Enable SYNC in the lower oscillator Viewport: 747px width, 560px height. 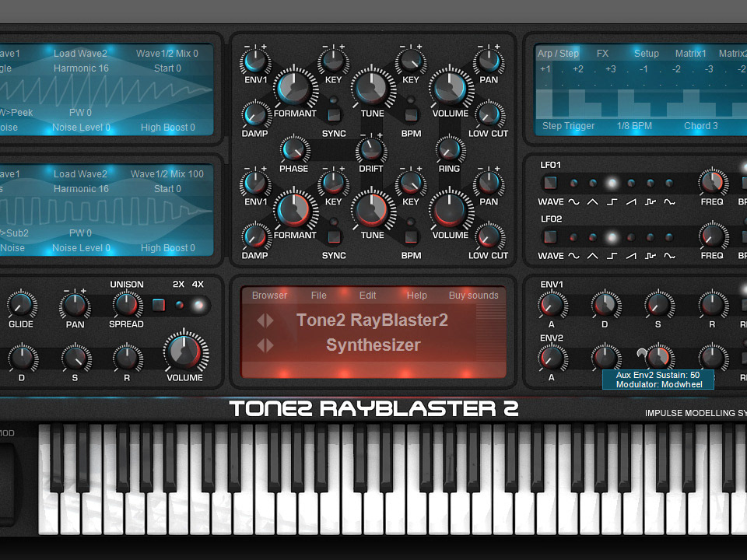334,236
